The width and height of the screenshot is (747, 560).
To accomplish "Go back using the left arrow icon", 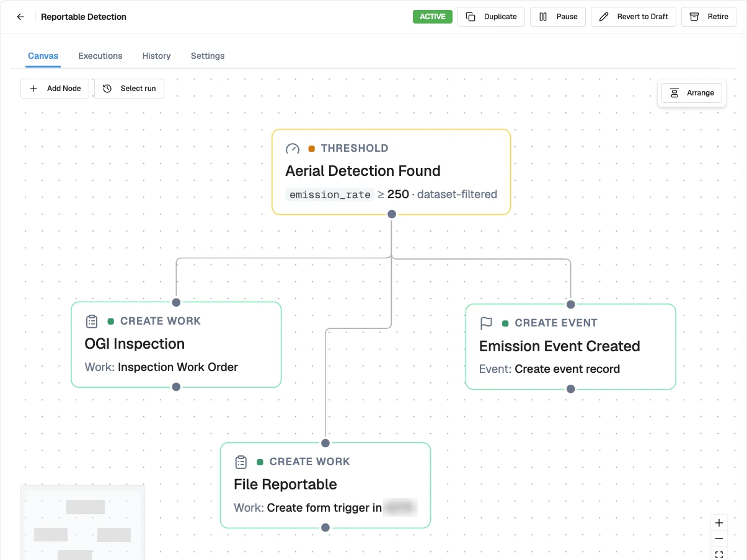I will point(20,17).
